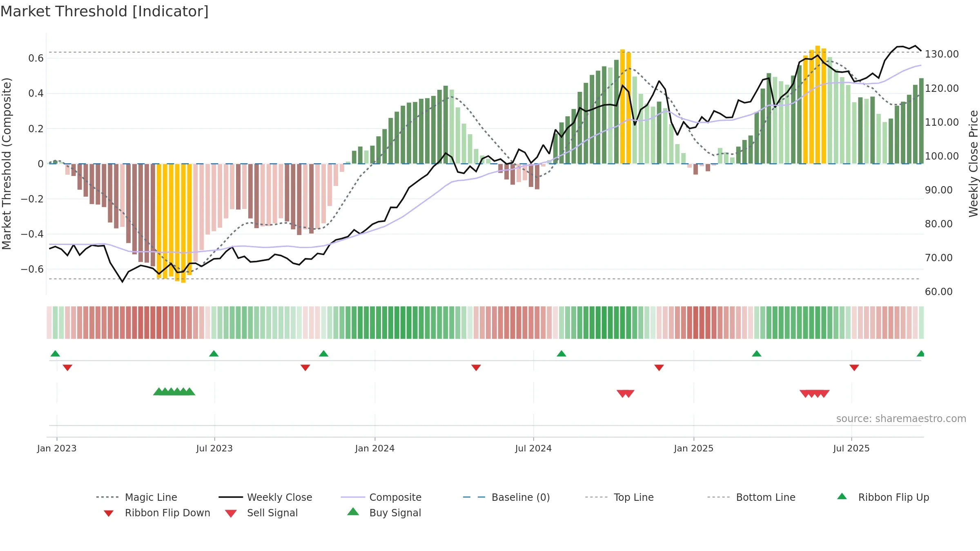The height and width of the screenshot is (551, 980).
Task: Click the Weekly Close Price axis title
Action: 973,163
